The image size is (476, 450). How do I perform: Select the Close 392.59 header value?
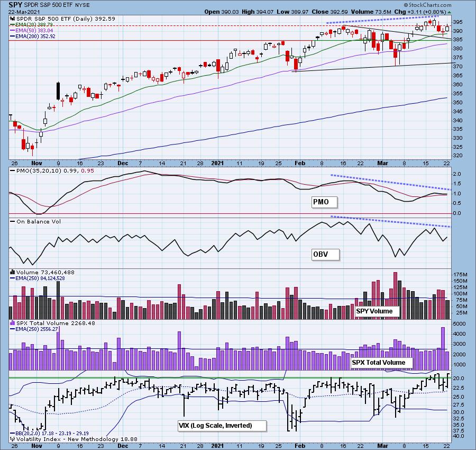[330, 12]
